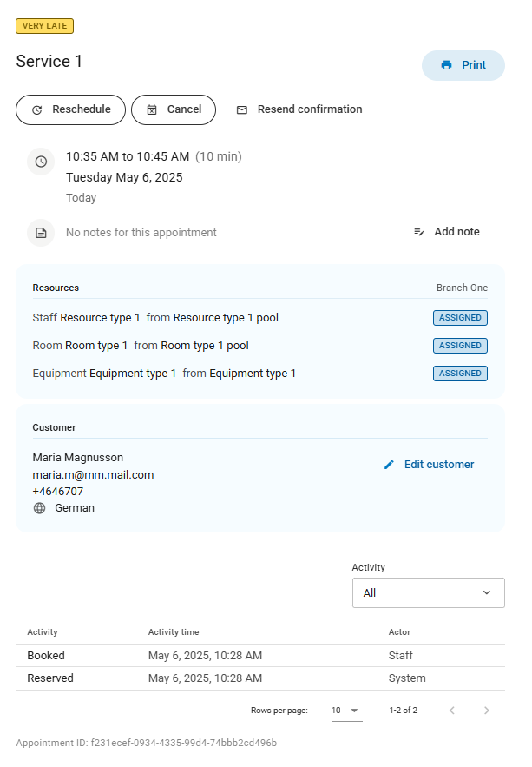Click the pencil icon next to Edit customer
The width and height of the screenshot is (532, 767).
coord(389,465)
